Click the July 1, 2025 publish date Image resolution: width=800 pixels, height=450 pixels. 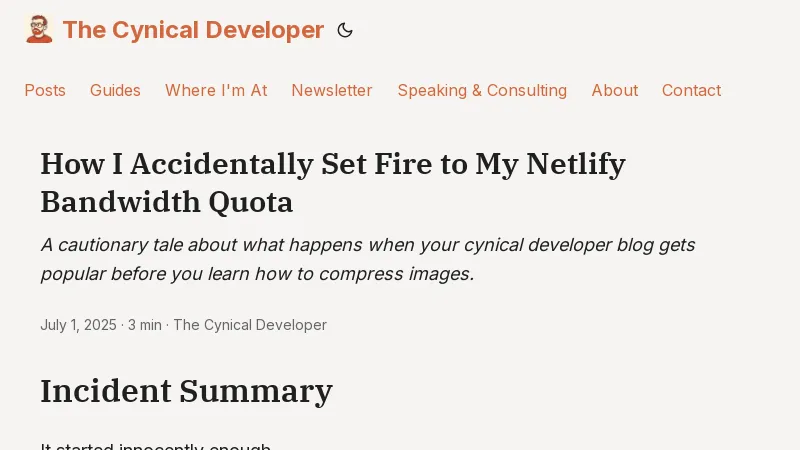click(x=78, y=325)
